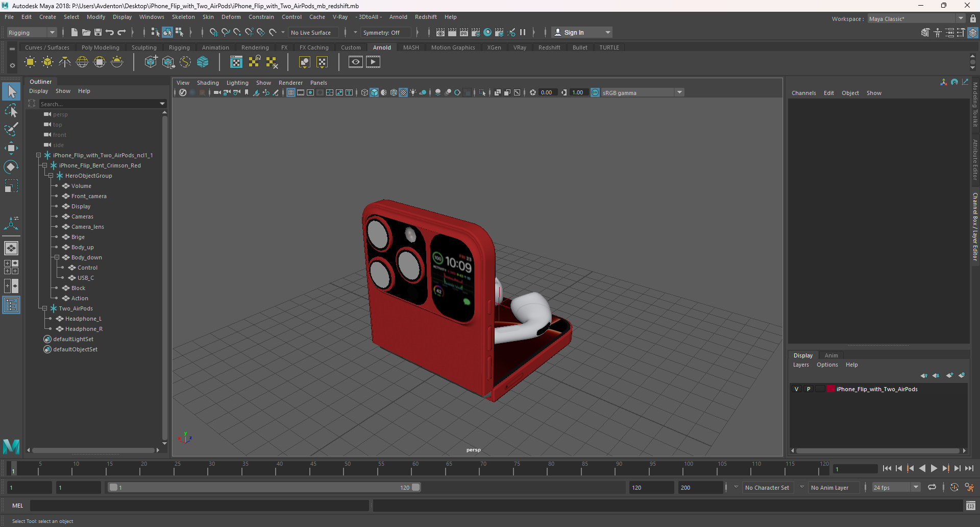Switch to the Poly Modeling shelf tab
Screen dimensions: 980x527
coord(101,47)
